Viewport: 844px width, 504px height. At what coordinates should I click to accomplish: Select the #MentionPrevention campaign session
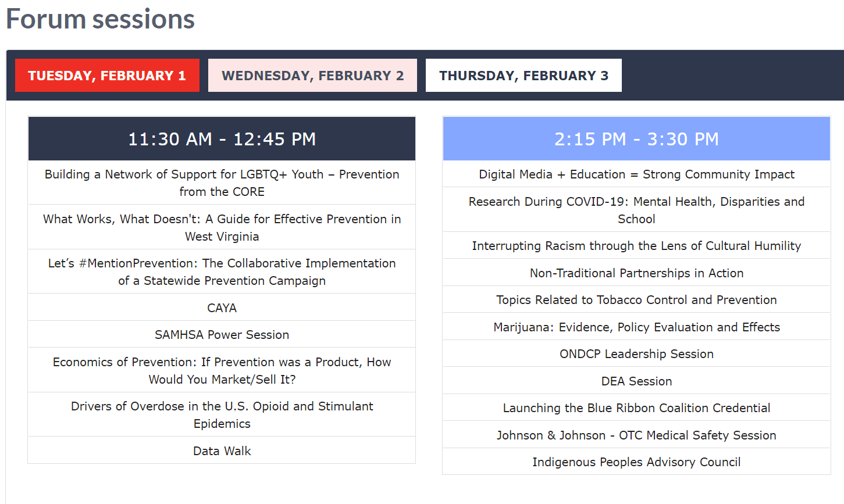point(222,271)
